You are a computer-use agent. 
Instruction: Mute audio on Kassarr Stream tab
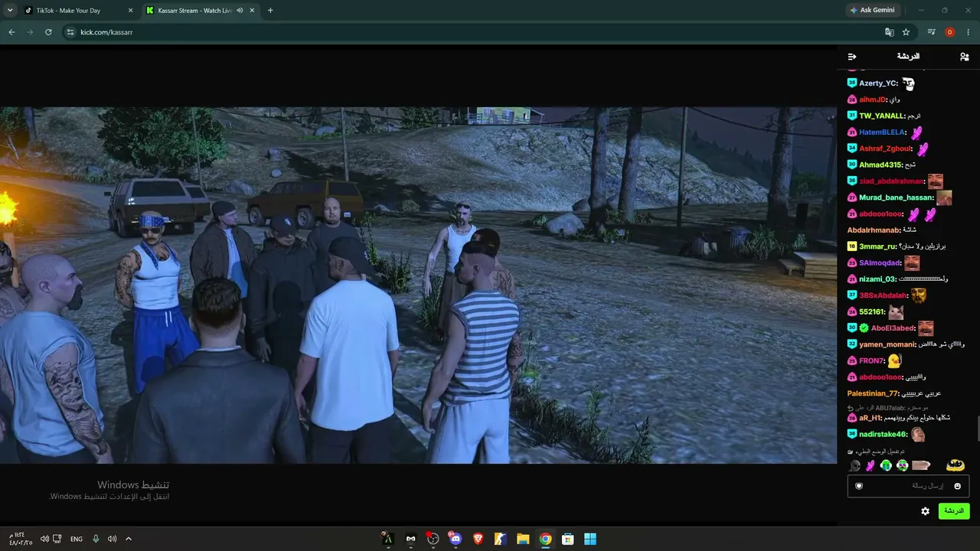[240, 11]
